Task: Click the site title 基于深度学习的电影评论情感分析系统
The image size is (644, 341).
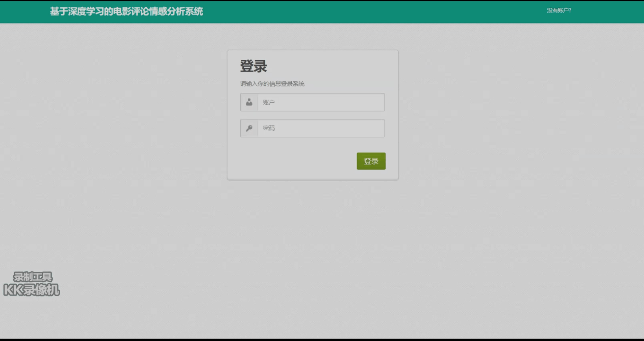Action: coord(126,11)
